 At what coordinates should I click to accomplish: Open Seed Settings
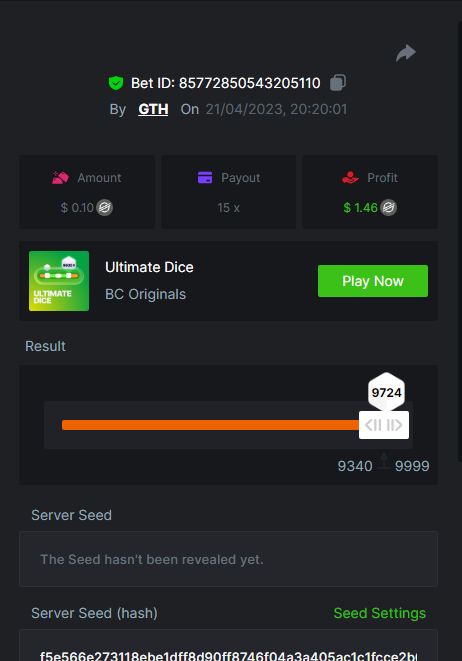pos(379,613)
